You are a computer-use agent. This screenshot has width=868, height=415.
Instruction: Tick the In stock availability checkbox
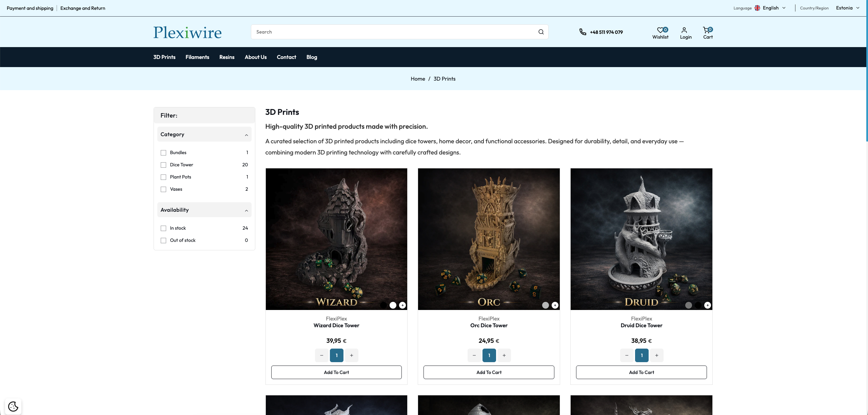tap(163, 228)
